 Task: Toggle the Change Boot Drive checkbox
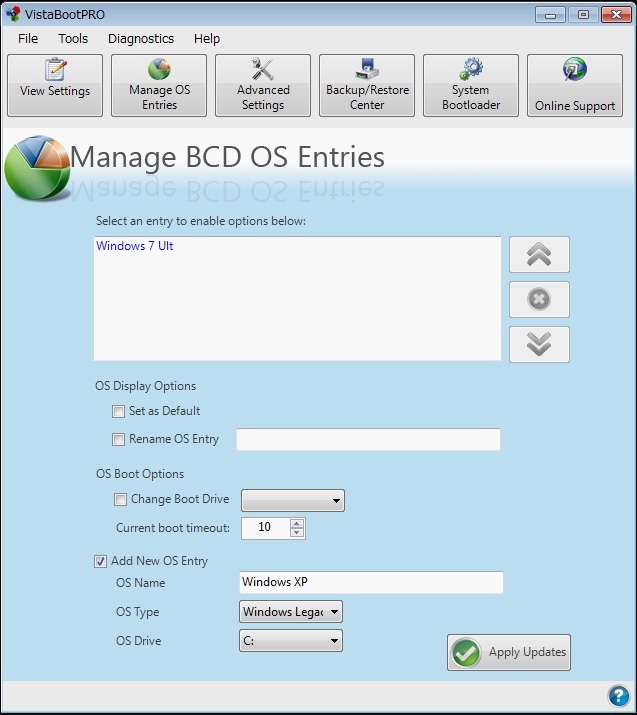click(x=121, y=499)
